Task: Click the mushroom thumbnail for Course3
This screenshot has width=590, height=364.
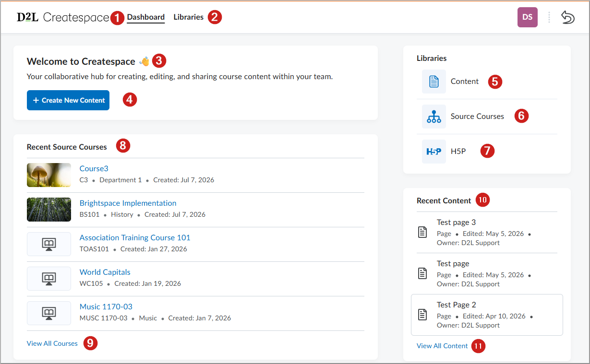Action: click(49, 175)
